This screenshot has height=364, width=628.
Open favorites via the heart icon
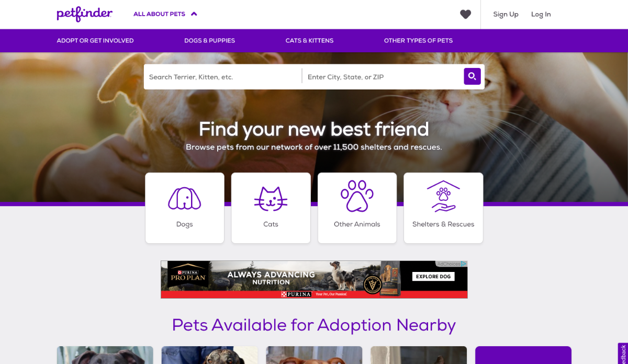tap(465, 15)
